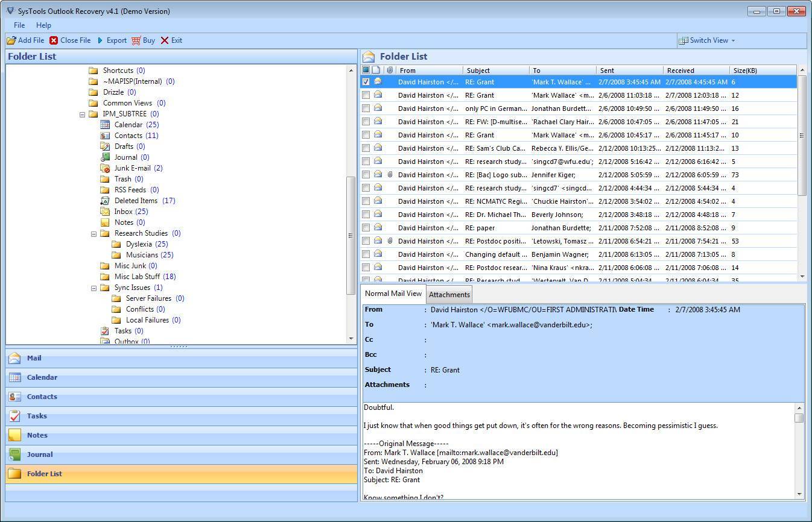Click the attachment paperclip column header icon

tap(390, 70)
